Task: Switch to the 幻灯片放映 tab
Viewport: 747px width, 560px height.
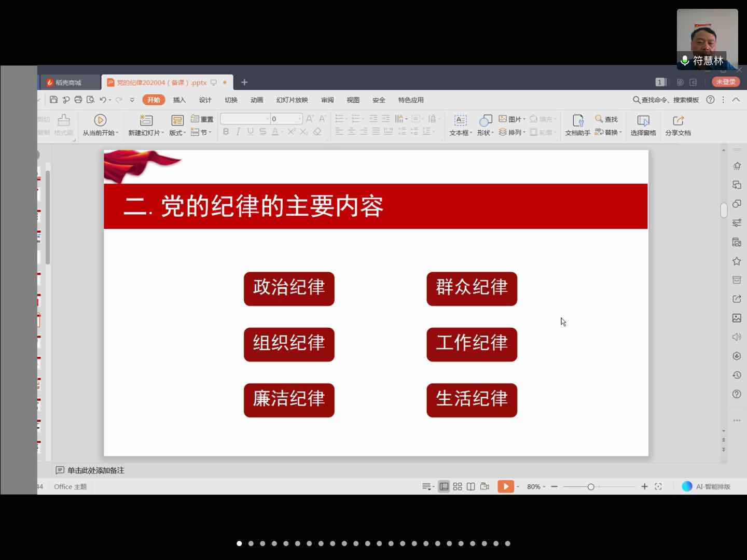Action: [292, 100]
